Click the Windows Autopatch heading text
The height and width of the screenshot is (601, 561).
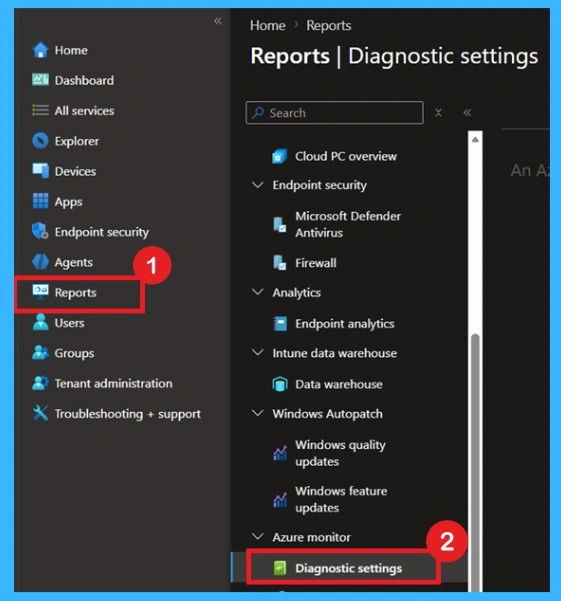(x=327, y=414)
